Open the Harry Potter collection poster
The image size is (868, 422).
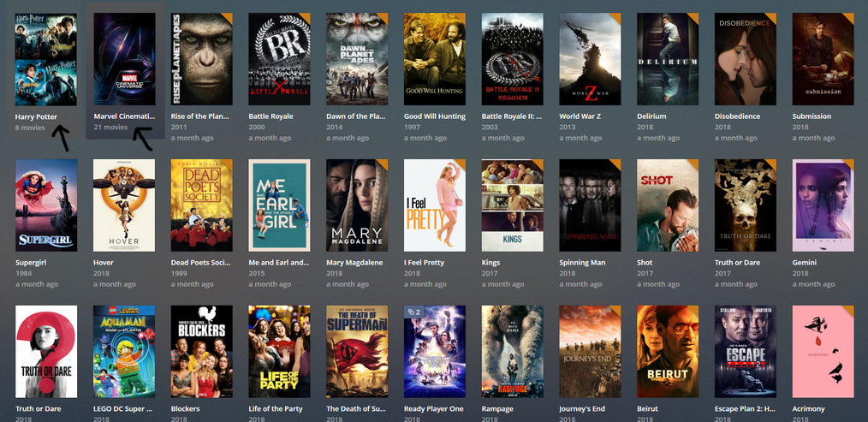coord(46,59)
